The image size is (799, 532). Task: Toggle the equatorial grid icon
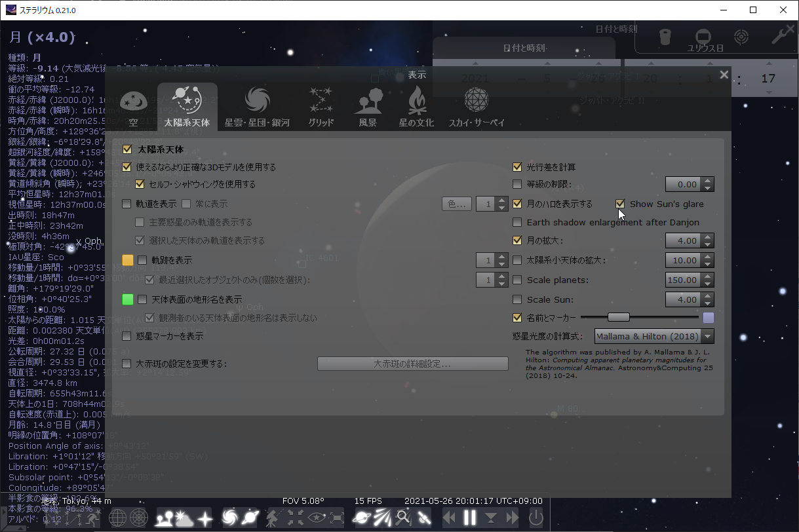pos(119,518)
